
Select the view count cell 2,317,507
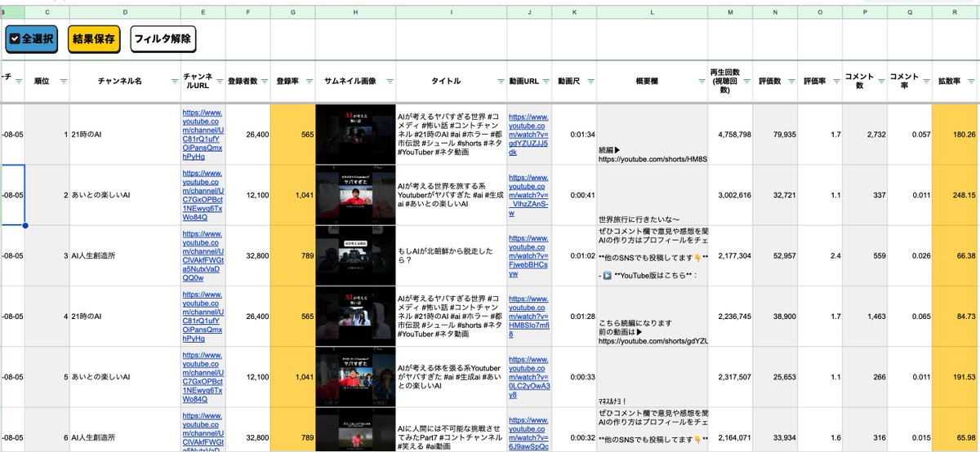(730, 376)
